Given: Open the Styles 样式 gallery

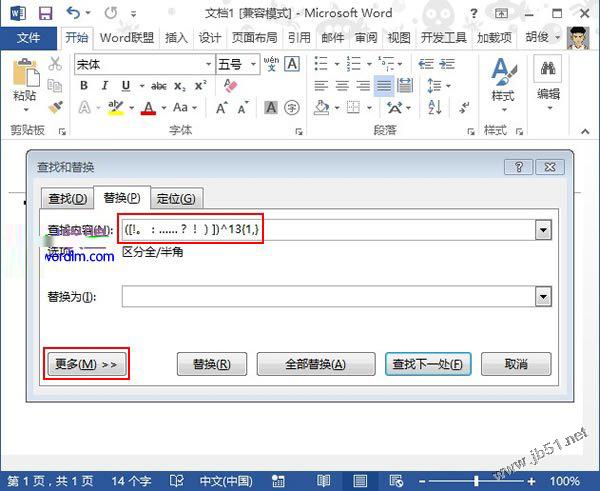Looking at the screenshot, I should (x=503, y=85).
